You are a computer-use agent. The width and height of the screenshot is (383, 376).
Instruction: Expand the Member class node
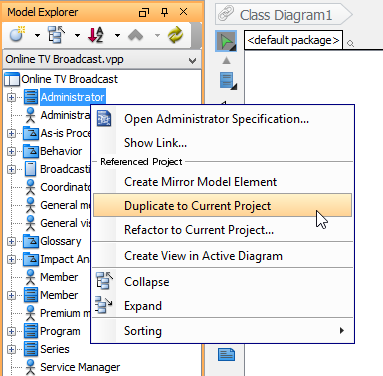tap(11, 295)
